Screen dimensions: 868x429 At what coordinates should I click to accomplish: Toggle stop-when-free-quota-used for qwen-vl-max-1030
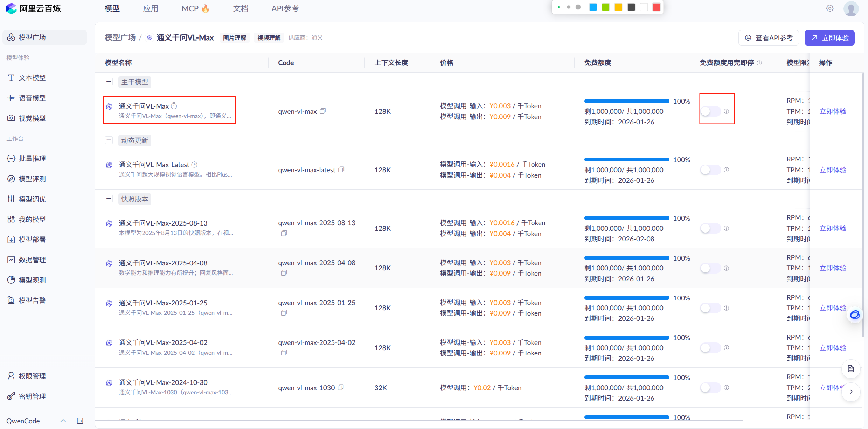[710, 388]
